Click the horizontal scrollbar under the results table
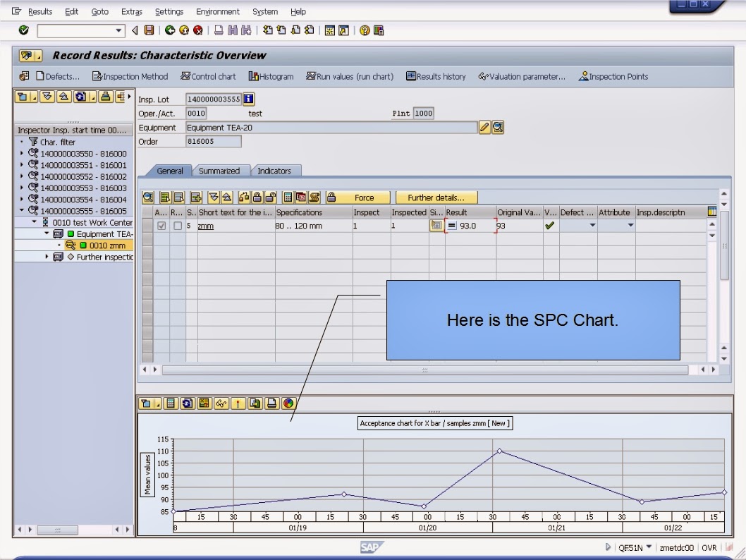This screenshot has width=746, height=560. (x=423, y=368)
